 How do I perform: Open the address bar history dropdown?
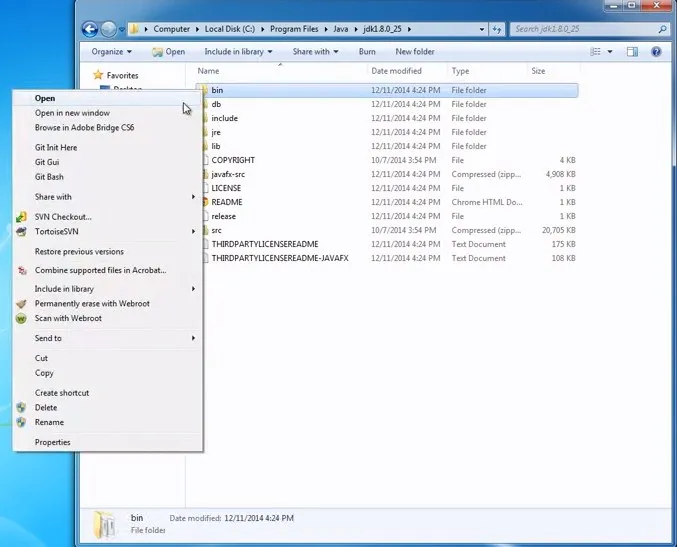482,29
